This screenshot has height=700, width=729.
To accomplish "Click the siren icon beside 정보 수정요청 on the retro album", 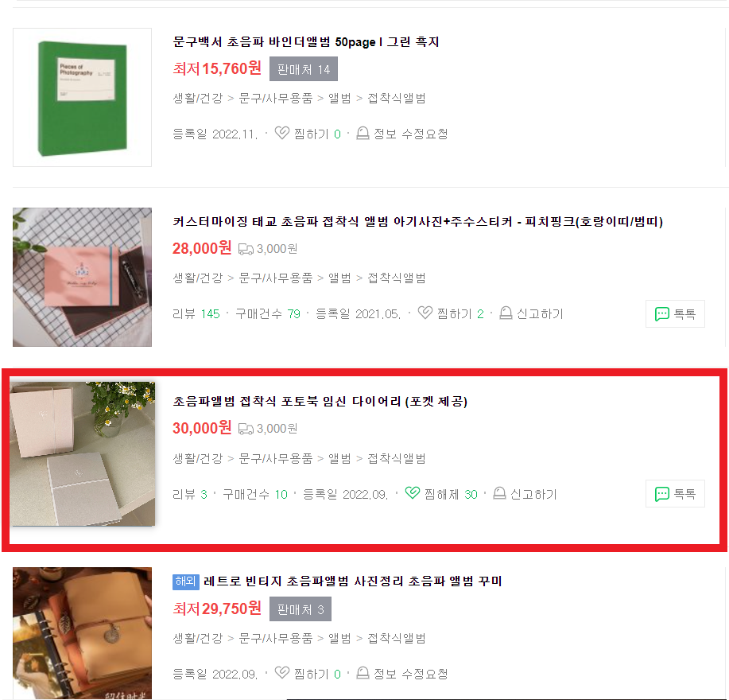I will [363, 673].
